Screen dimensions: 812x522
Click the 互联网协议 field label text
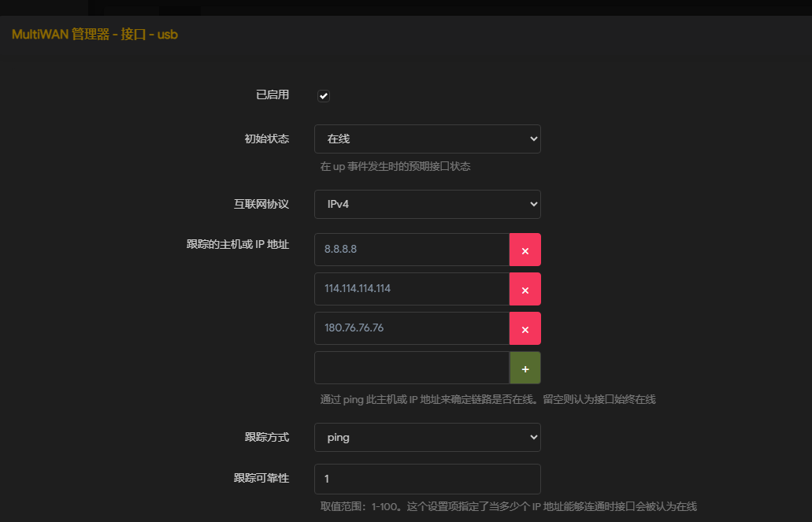[261, 204]
